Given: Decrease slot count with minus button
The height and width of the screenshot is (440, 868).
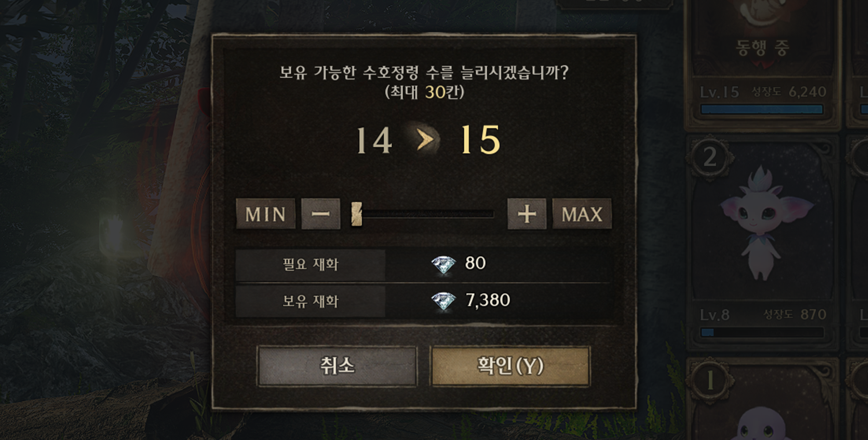Looking at the screenshot, I should 321,214.
